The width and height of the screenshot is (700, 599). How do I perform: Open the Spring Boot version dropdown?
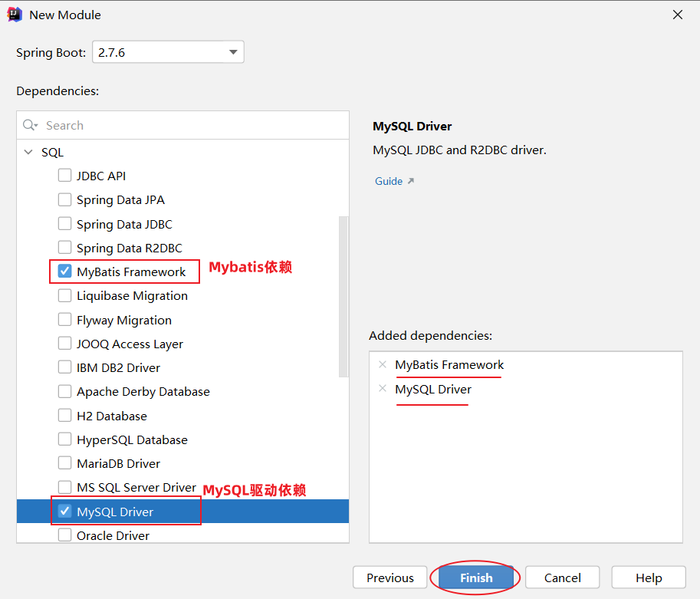233,51
